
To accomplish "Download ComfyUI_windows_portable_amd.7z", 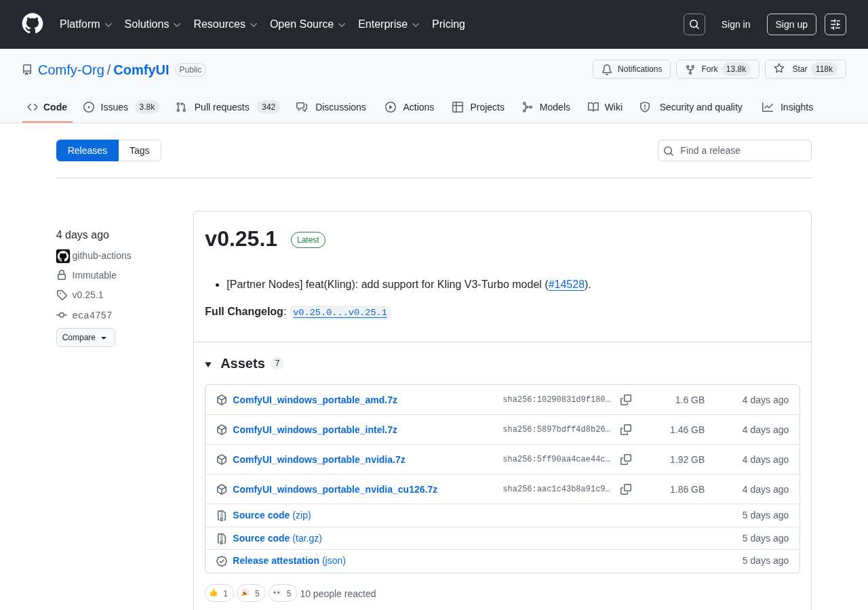I will (x=315, y=400).
